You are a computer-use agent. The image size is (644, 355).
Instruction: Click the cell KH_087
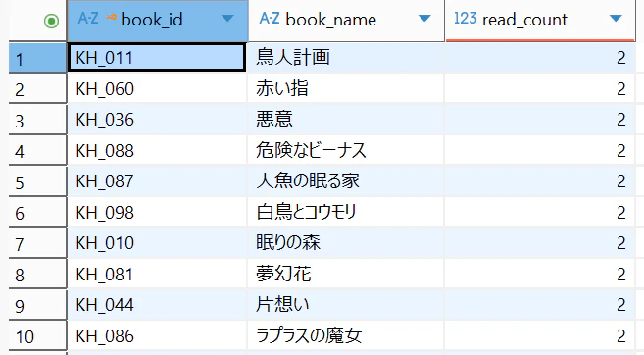pos(157,181)
